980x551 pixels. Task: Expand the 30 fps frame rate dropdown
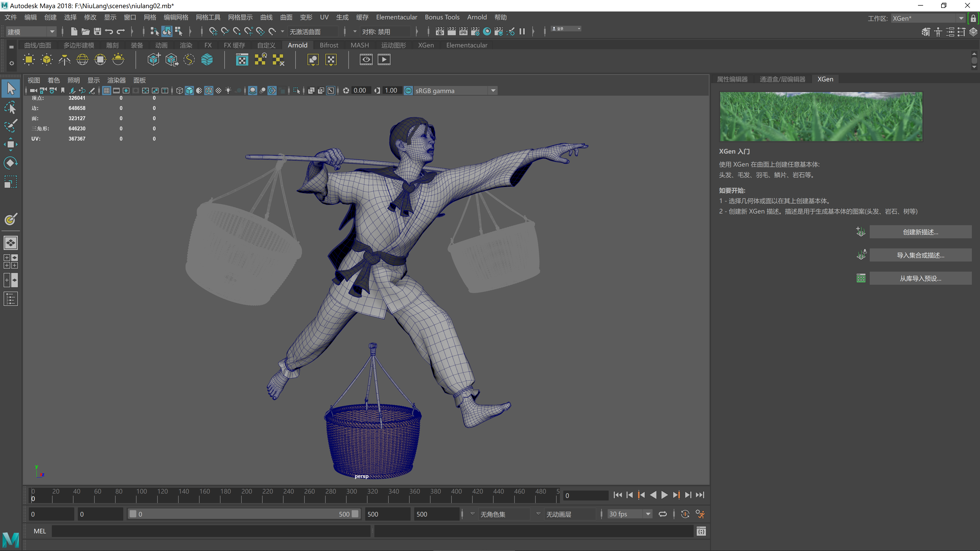[x=647, y=514]
